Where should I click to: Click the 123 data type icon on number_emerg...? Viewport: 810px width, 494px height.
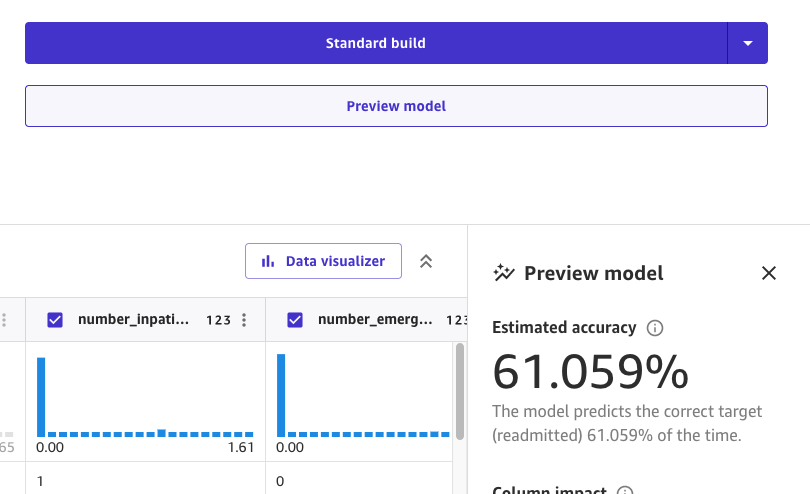pyautogui.click(x=455, y=320)
